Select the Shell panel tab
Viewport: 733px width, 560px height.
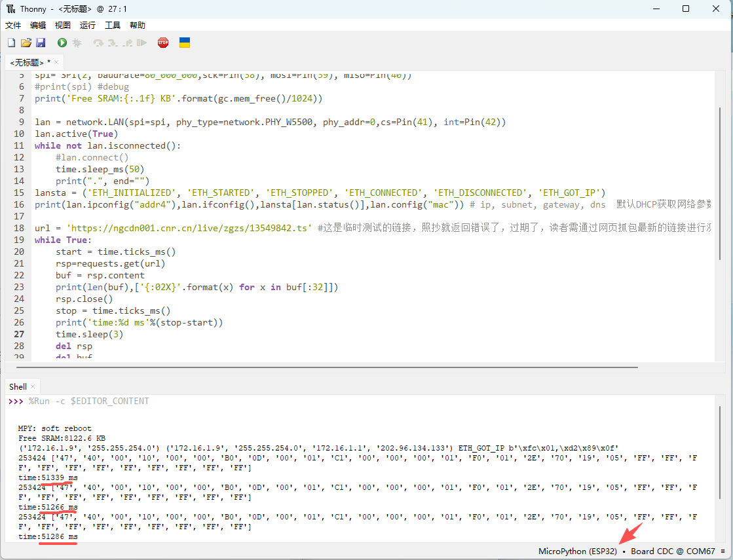tap(18, 386)
